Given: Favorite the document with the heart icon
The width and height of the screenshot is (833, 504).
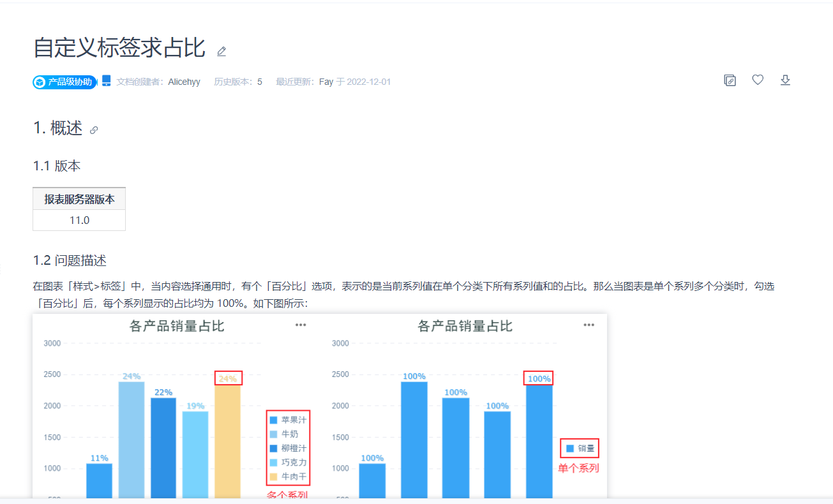Looking at the screenshot, I should (758, 80).
